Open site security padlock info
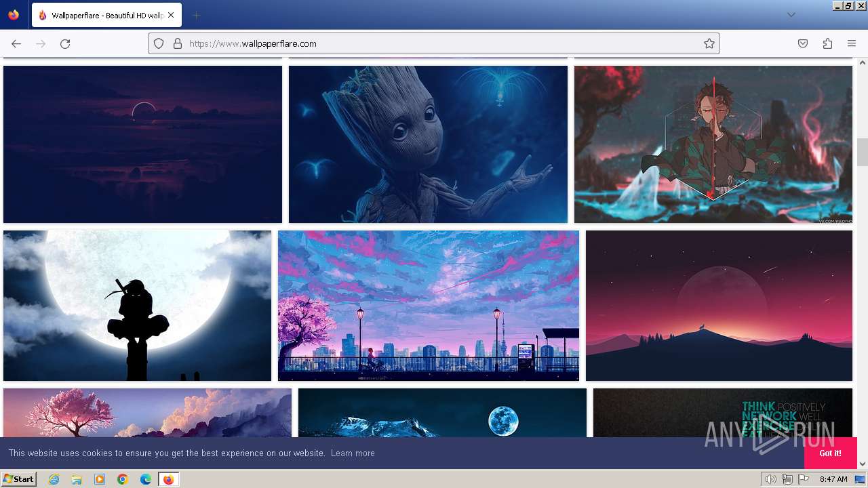The height and width of the screenshot is (488, 868). [x=177, y=43]
